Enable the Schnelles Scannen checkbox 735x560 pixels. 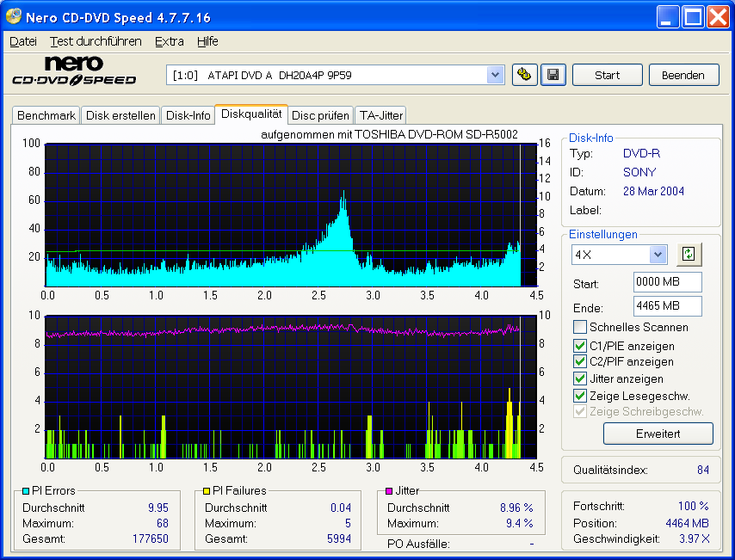581,327
